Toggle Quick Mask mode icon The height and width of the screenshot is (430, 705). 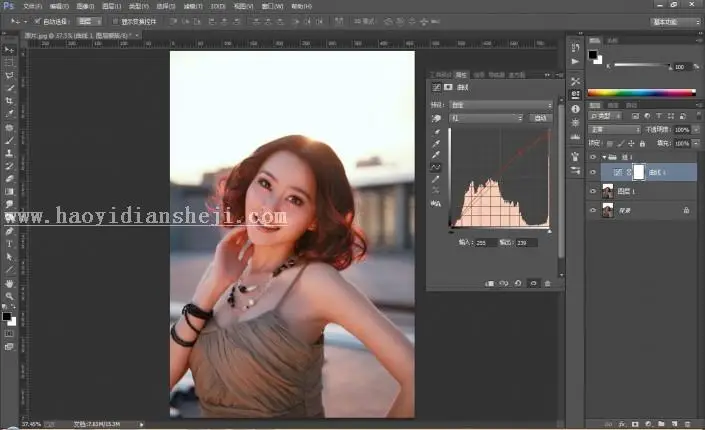coord(9,334)
